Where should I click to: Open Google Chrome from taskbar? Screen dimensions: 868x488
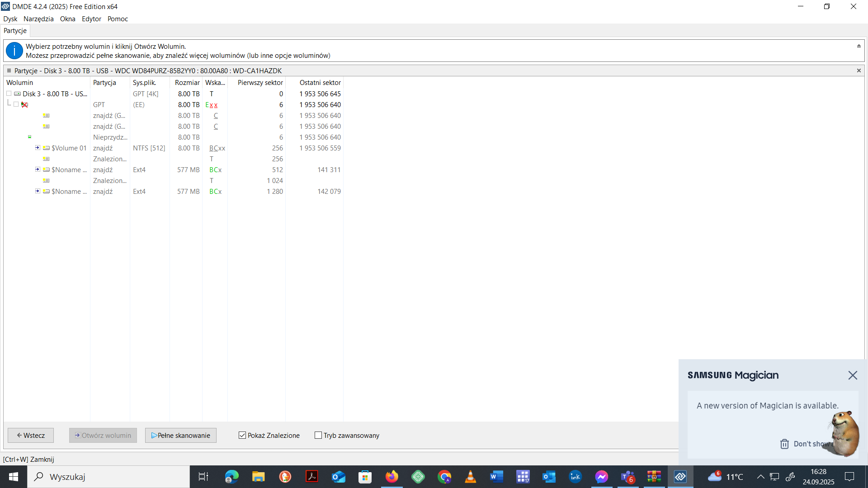[x=444, y=477]
